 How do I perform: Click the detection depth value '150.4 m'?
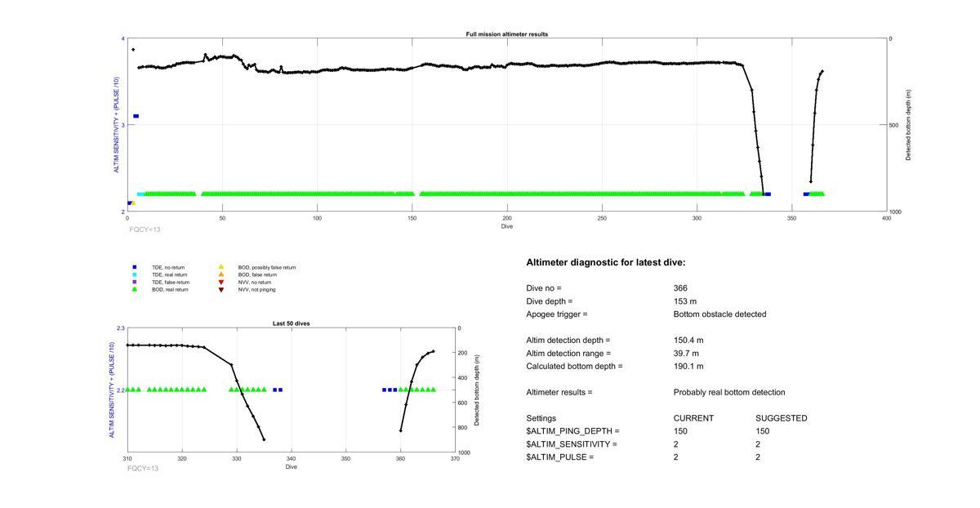[x=688, y=340]
